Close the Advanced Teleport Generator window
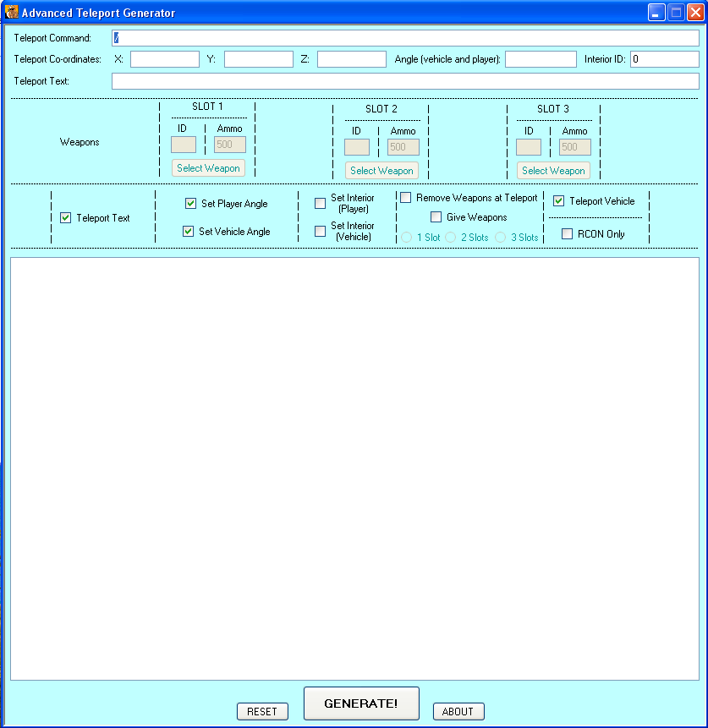Image resolution: width=708 pixels, height=728 pixels. pos(695,13)
